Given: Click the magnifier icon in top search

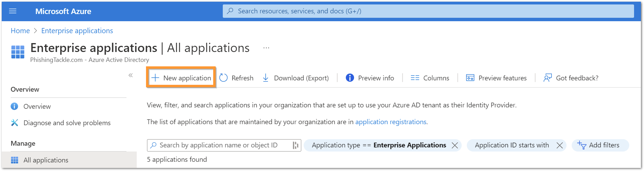Looking at the screenshot, I should (x=230, y=11).
